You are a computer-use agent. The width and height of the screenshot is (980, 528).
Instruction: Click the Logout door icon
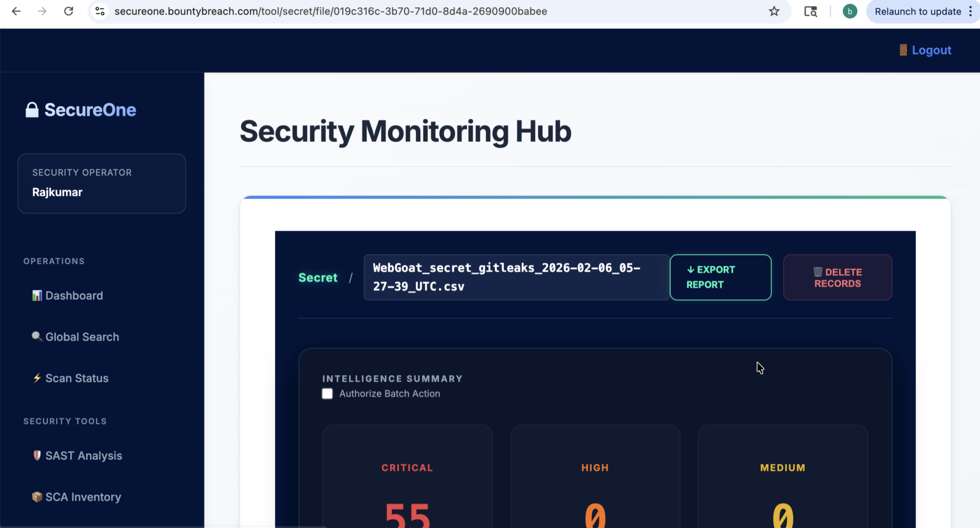pos(903,50)
